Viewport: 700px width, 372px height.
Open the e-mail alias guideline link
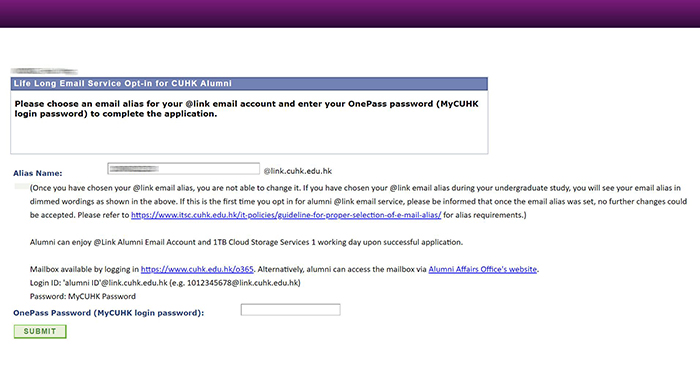286,215
